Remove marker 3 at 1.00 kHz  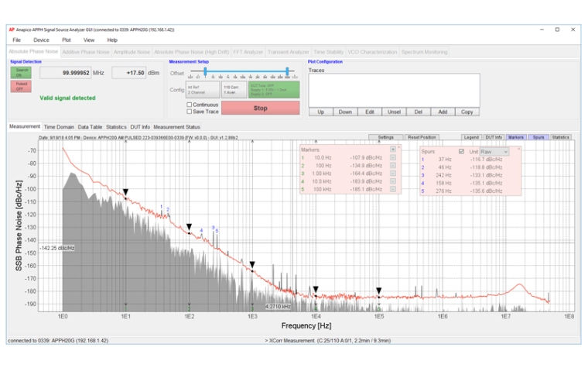pos(393,174)
